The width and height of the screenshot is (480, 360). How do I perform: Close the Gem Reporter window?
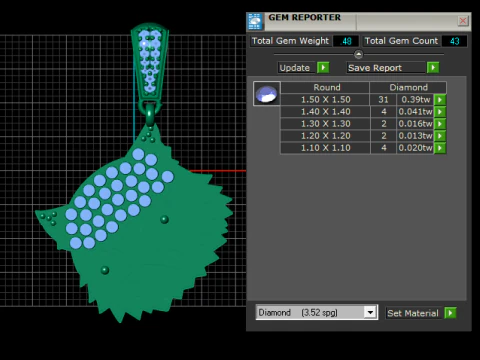tap(463, 21)
